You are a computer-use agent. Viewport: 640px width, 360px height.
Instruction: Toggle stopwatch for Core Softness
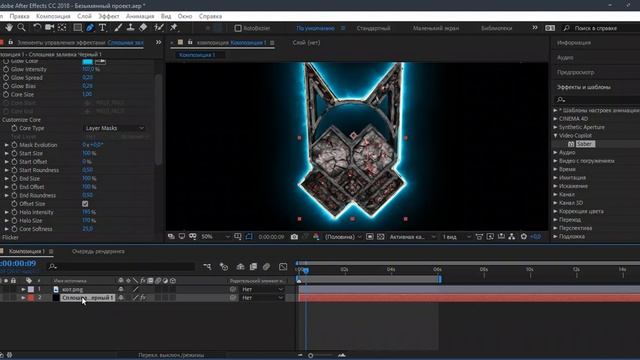(14, 229)
